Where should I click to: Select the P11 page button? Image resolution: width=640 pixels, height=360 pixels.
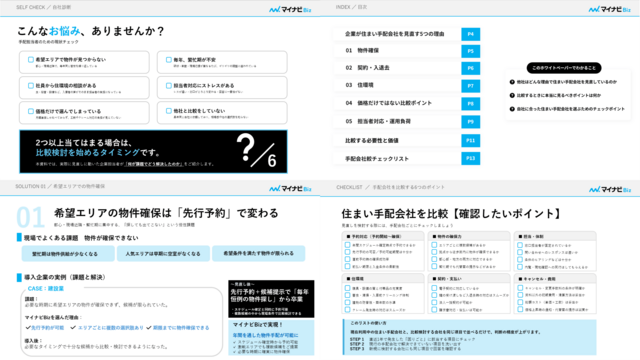click(x=471, y=140)
